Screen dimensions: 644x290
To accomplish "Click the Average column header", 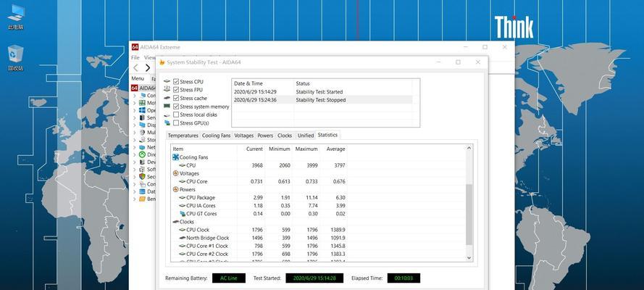I will pos(333,149).
